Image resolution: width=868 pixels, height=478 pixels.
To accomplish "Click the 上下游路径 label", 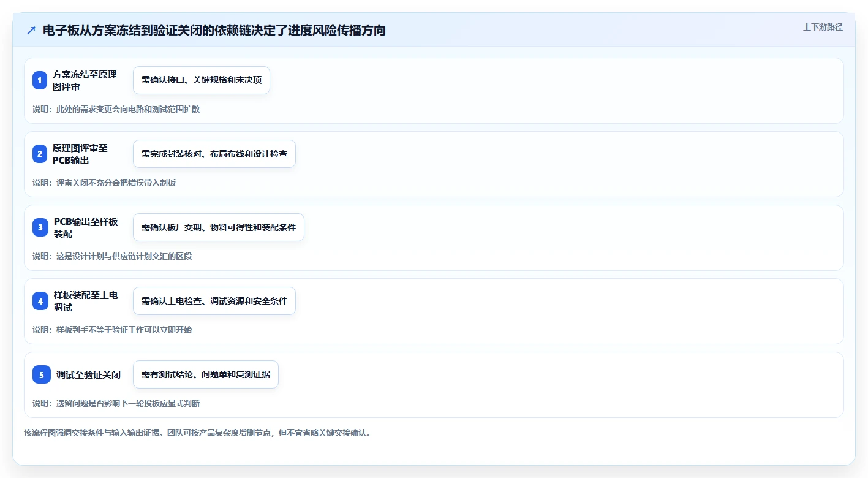I will tap(823, 27).
